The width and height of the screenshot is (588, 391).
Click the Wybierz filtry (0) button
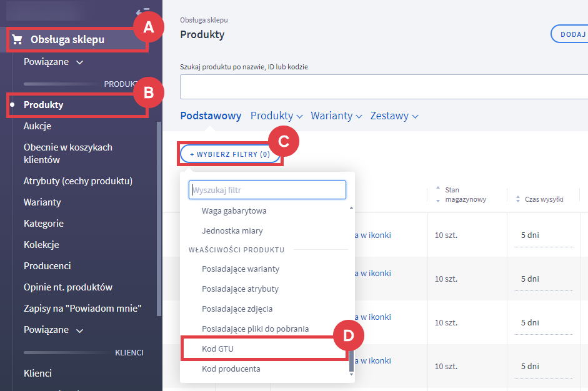230,154
